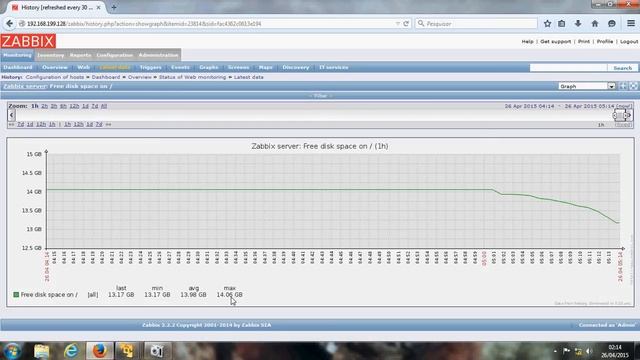Open the Graph view dropdown

[587, 86]
